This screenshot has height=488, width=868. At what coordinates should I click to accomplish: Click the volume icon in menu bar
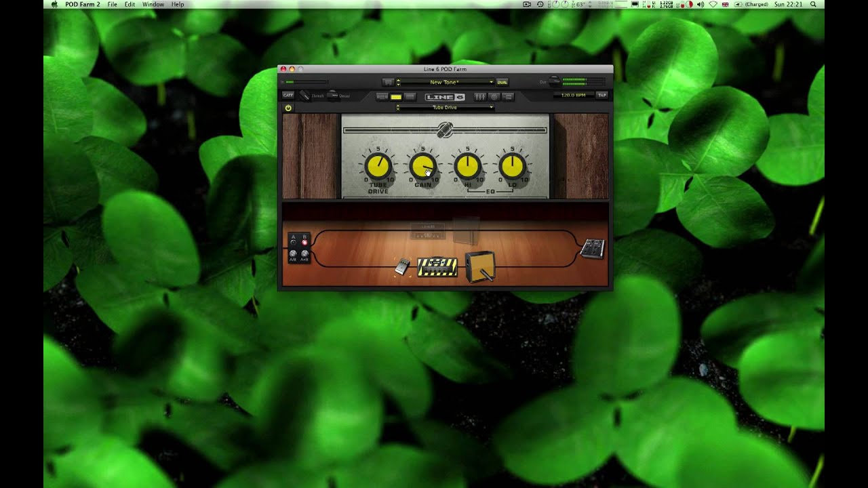[701, 4]
